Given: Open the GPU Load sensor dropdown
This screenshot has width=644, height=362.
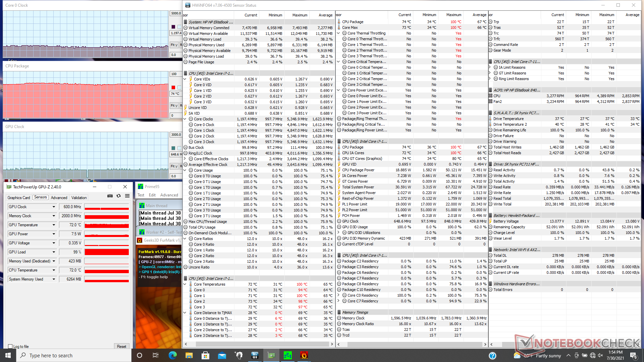Looking at the screenshot, I should tap(54, 252).
